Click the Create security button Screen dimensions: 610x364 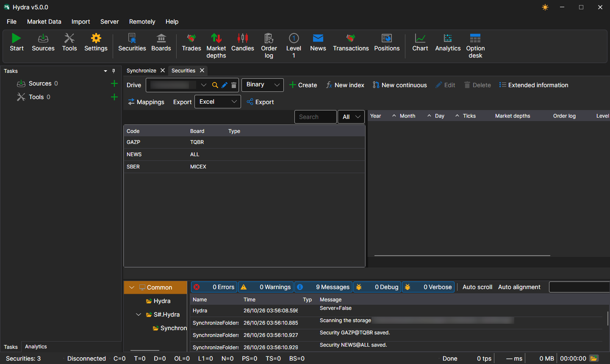click(x=303, y=85)
